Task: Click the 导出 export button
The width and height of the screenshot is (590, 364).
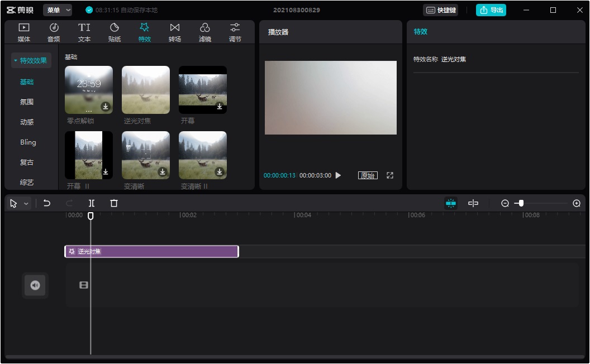Action: [x=491, y=10]
